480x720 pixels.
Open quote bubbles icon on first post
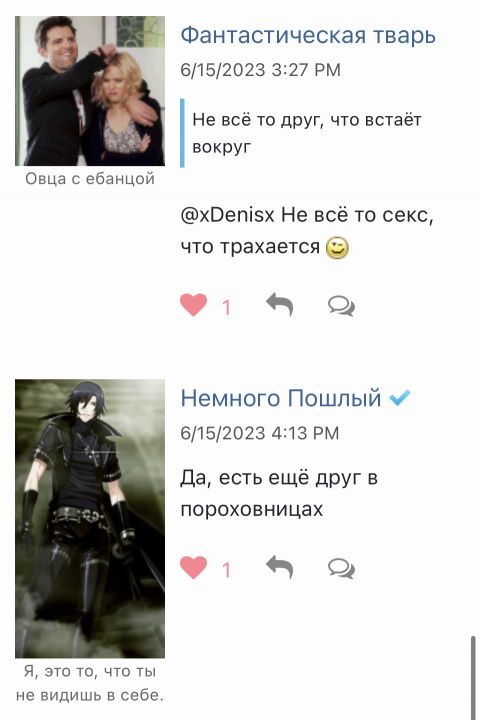click(341, 306)
